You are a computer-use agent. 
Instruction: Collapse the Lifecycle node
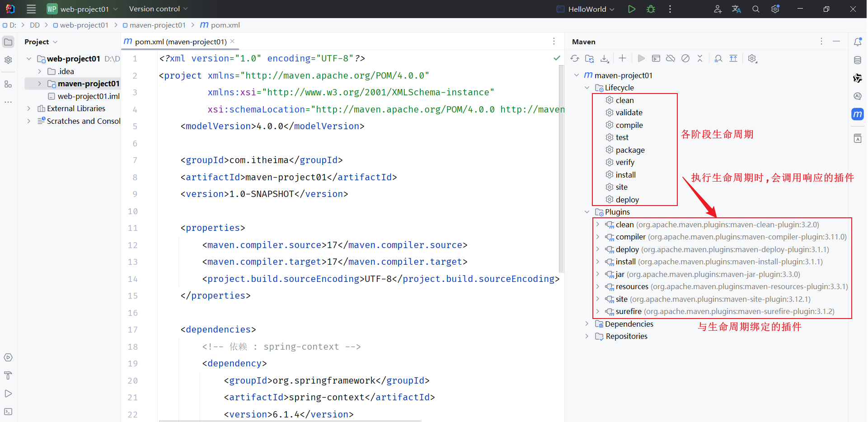pyautogui.click(x=586, y=87)
